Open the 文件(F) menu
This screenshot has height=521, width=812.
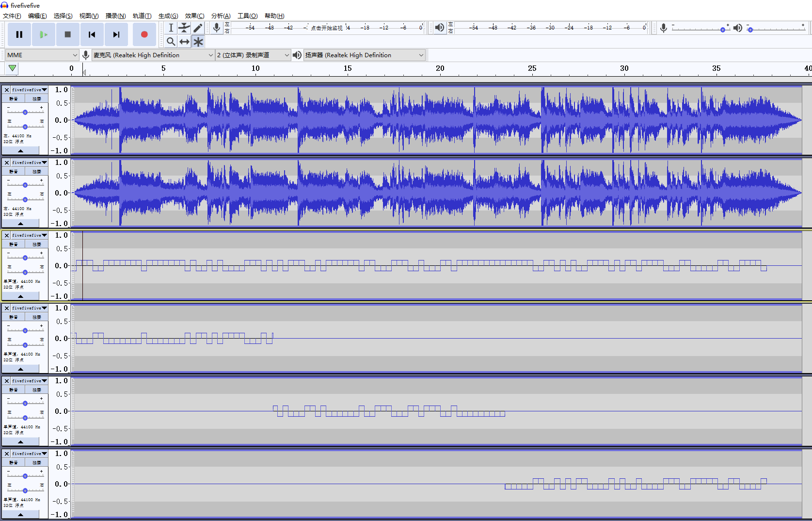coord(12,16)
